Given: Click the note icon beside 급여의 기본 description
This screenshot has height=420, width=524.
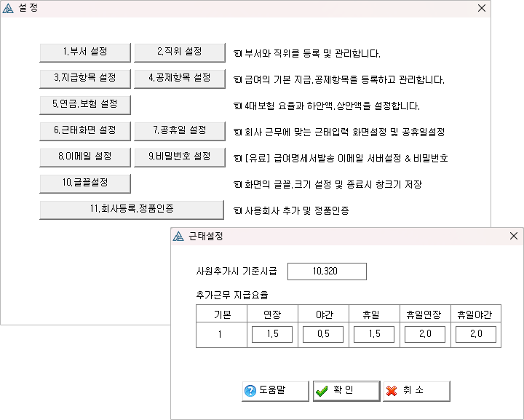Looking at the screenshot, I should click(237, 80).
